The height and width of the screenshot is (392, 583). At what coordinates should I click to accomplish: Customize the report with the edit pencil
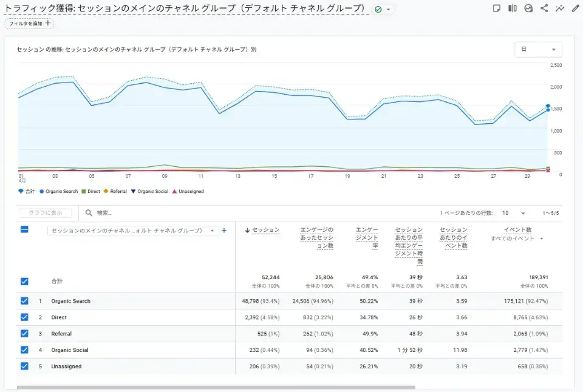[575, 8]
